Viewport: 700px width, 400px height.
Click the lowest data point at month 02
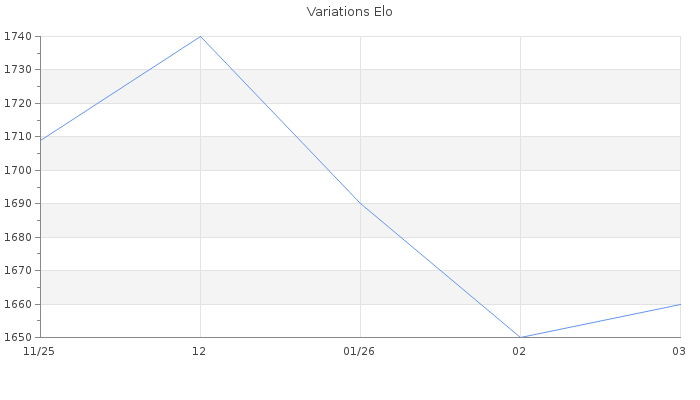[x=520, y=337]
